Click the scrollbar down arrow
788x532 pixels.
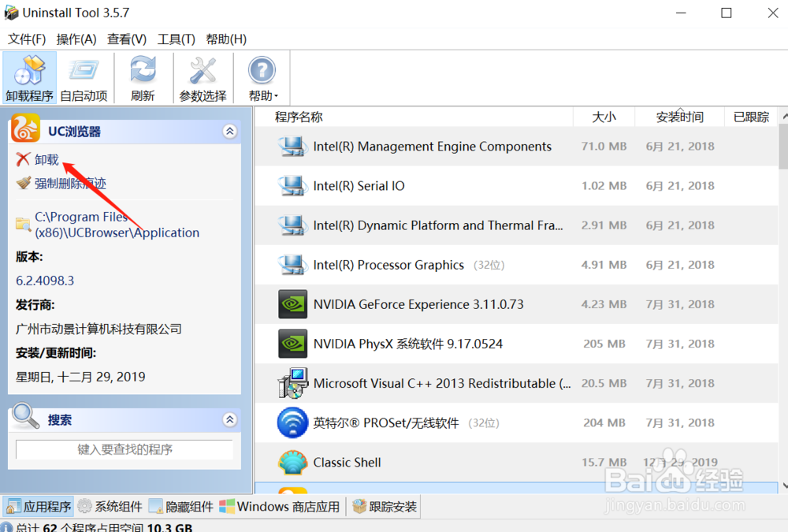tap(785, 485)
